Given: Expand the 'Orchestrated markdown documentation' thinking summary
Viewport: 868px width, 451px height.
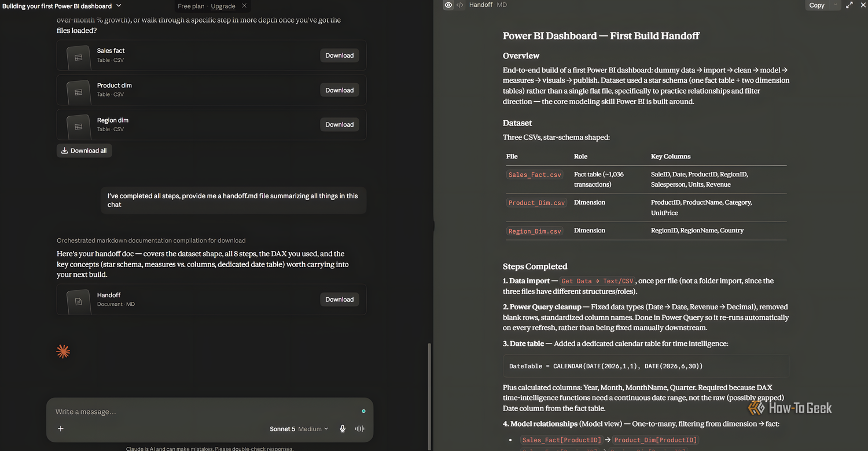Looking at the screenshot, I should 151,241.
